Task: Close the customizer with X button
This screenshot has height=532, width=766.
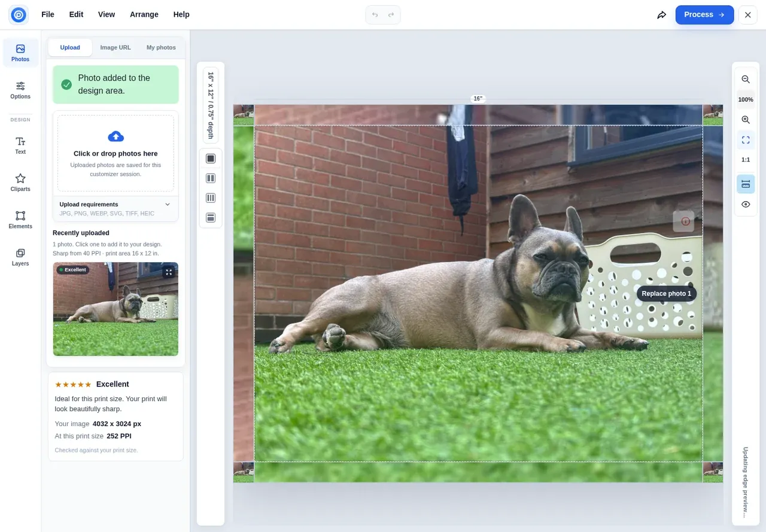Action: (x=747, y=15)
